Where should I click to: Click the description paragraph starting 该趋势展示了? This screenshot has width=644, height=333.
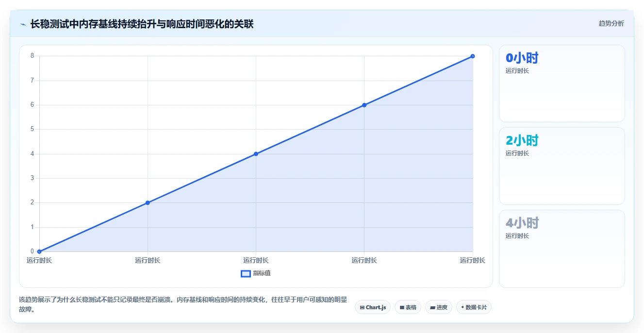click(x=182, y=304)
